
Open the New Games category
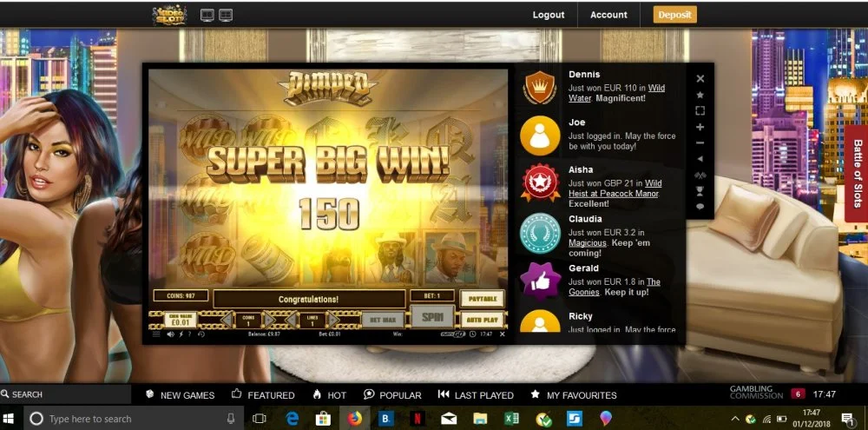180,395
